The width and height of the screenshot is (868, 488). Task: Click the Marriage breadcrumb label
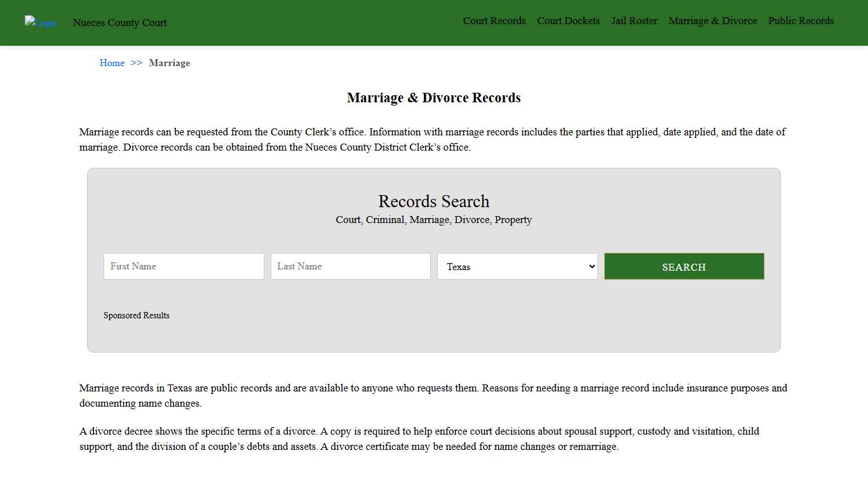(x=169, y=63)
